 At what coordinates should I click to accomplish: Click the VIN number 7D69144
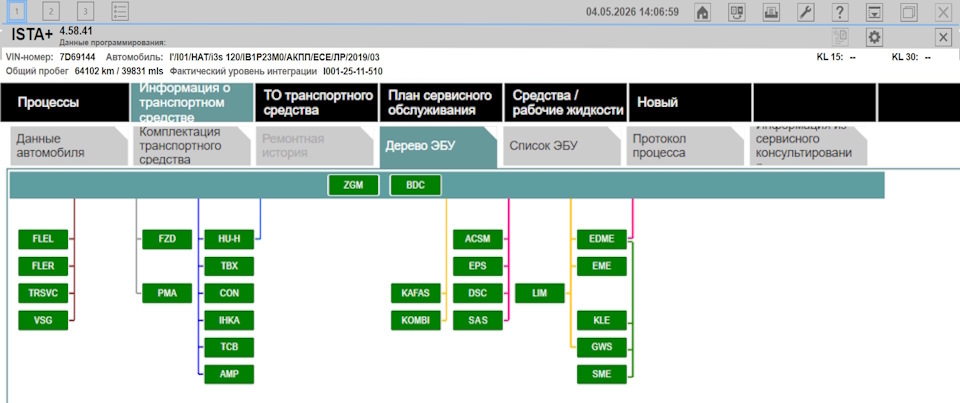pos(77,57)
